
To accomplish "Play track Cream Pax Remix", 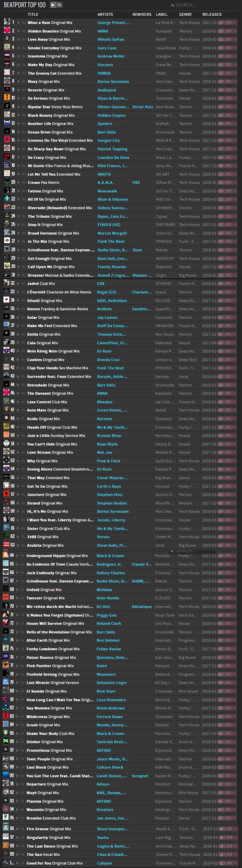I will coord(19,182).
